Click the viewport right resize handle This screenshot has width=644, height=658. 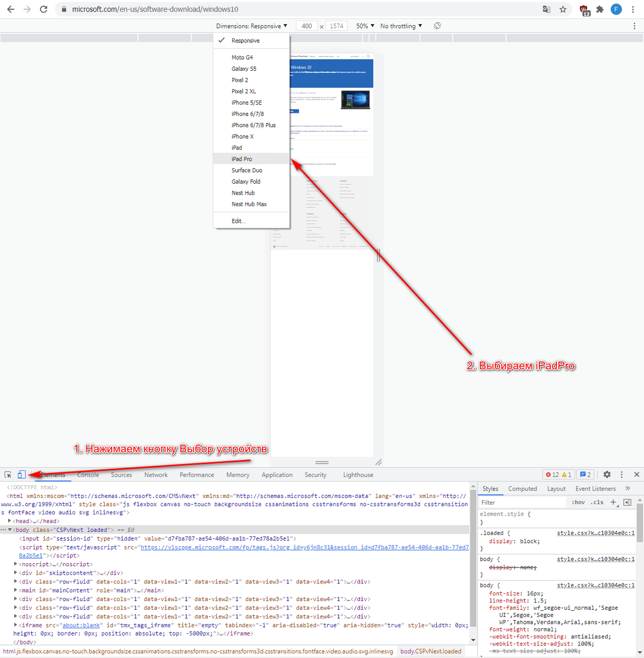click(378, 255)
